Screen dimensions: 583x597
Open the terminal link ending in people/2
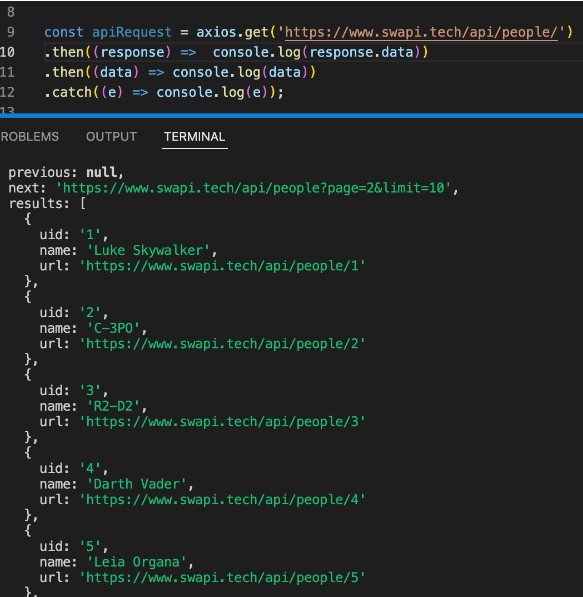pos(222,344)
